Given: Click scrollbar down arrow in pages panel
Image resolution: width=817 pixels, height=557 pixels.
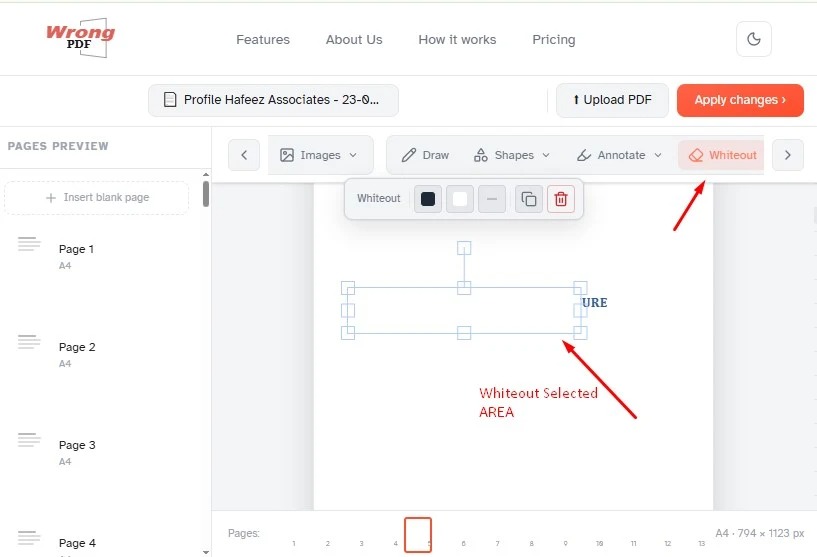Looking at the screenshot, I should point(206,552).
